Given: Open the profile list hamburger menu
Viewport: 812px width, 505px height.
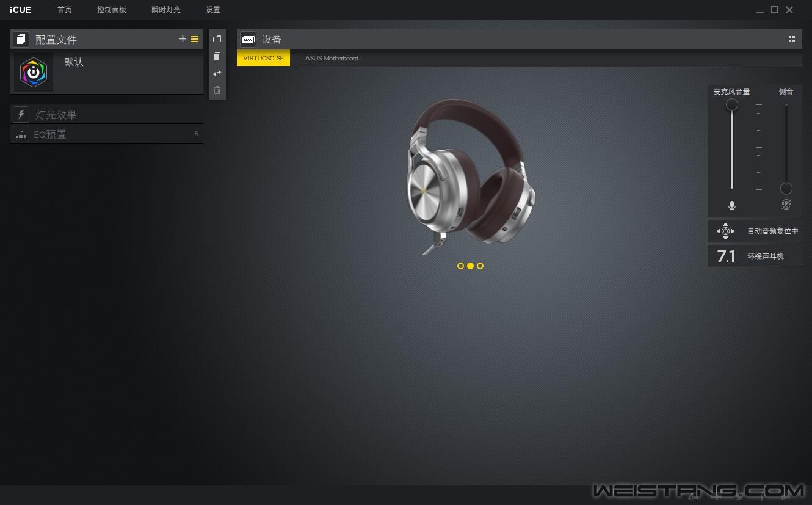Looking at the screenshot, I should click(x=195, y=39).
